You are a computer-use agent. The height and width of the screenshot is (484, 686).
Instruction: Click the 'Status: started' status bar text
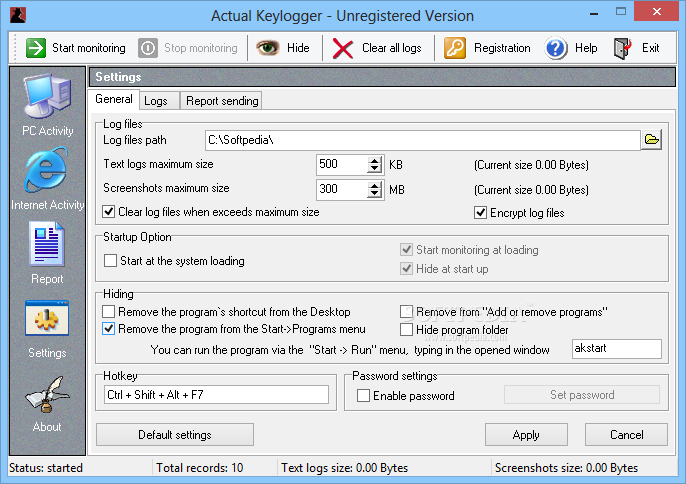[x=46, y=468]
